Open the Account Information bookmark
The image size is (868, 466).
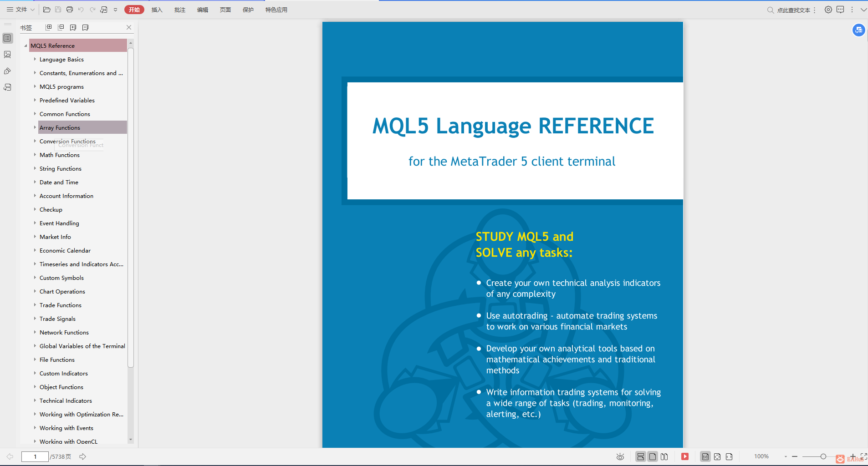pos(66,196)
